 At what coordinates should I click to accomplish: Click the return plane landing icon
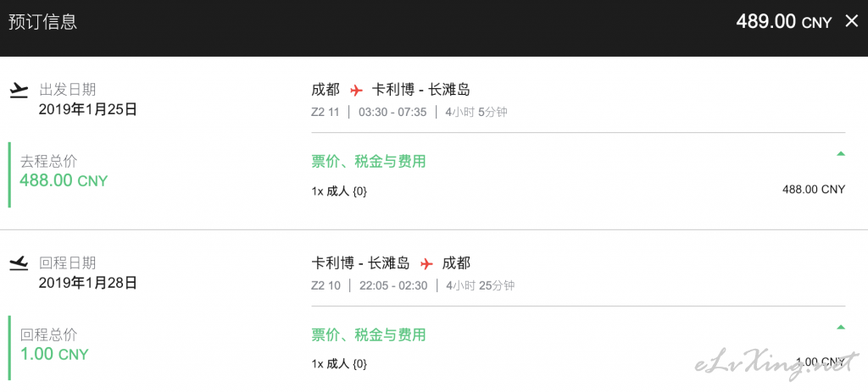tap(19, 263)
